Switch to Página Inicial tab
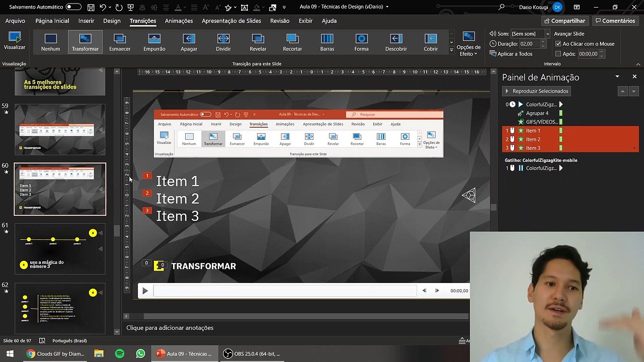Image resolution: width=644 pixels, height=362 pixels. click(52, 21)
